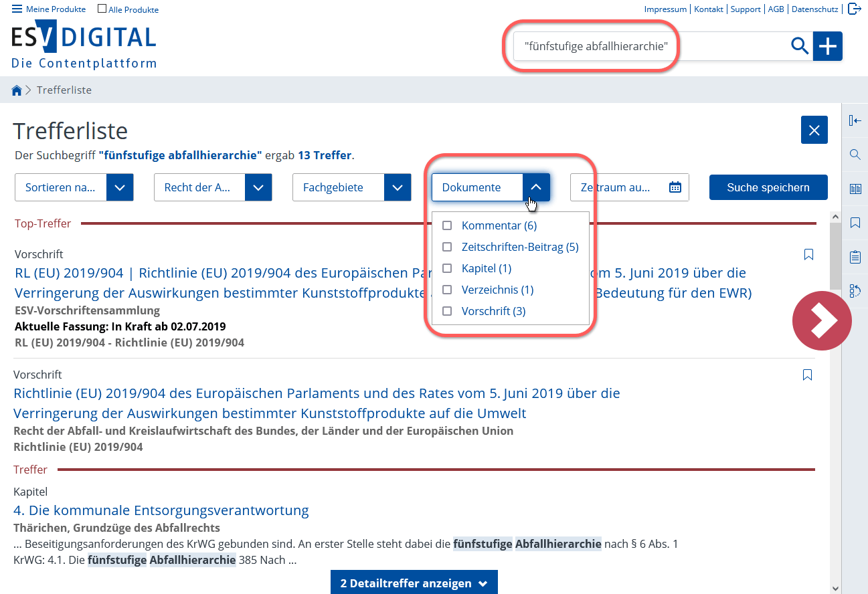Open the Fachgebiete dropdown
This screenshot has width=868, height=594.
398,187
